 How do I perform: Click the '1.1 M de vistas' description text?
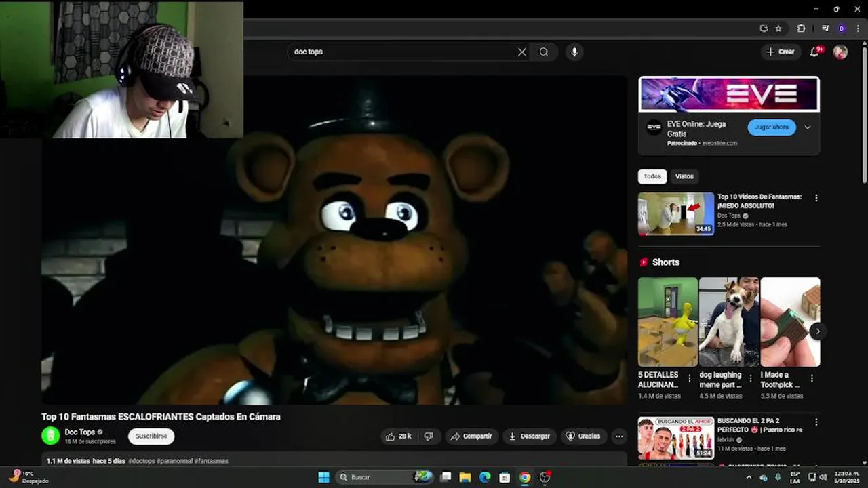(x=68, y=461)
